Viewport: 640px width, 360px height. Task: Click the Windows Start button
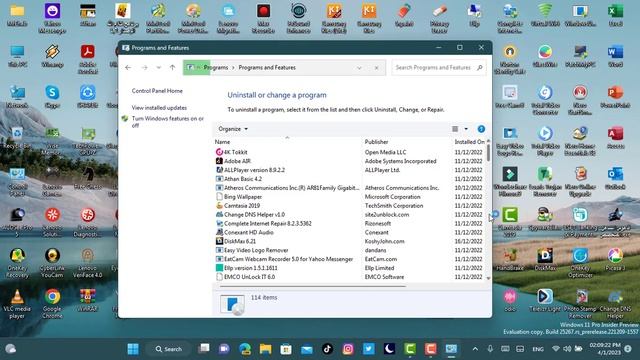click(133, 349)
